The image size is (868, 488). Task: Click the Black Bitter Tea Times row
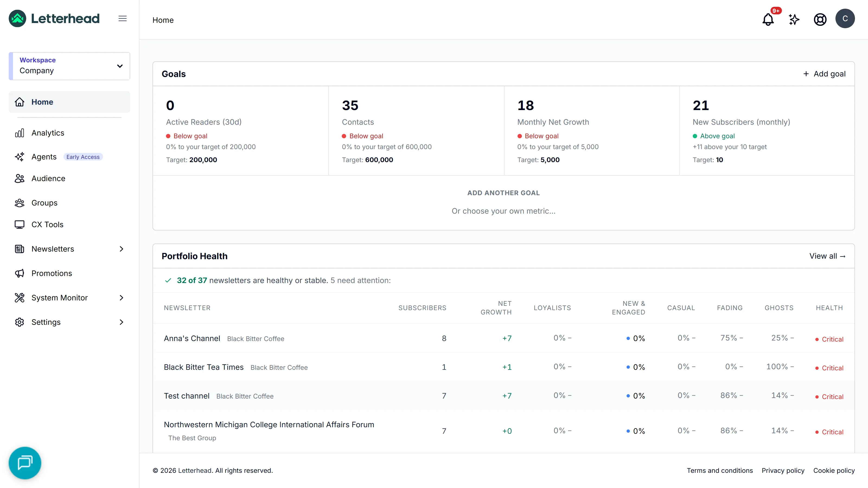pos(503,367)
